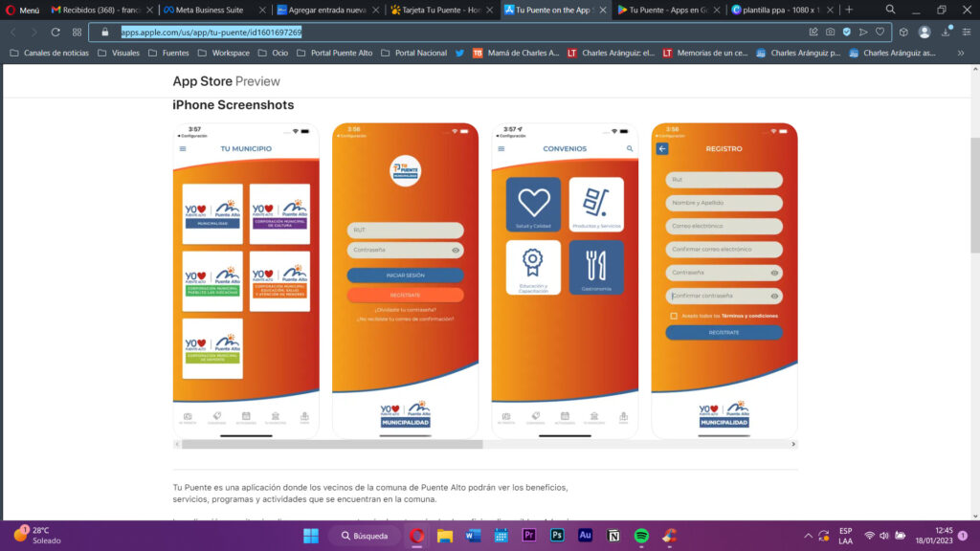This screenshot has width=980, height=551.
Task: Open the speed dial grid icon
Action: click(x=77, y=32)
